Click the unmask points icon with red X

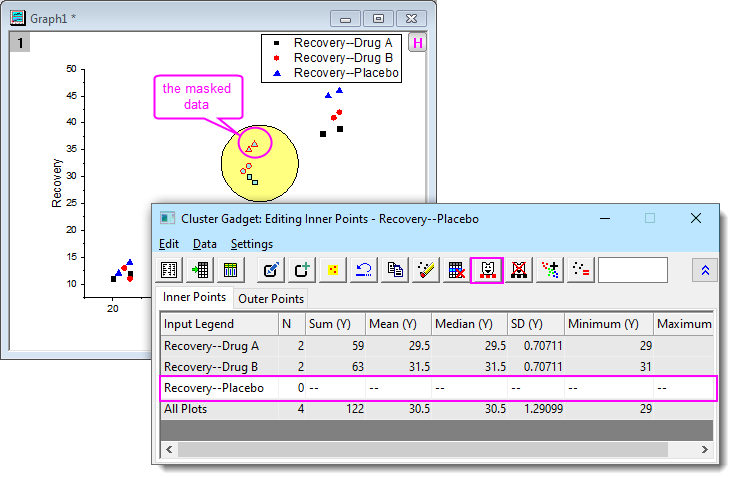518,270
